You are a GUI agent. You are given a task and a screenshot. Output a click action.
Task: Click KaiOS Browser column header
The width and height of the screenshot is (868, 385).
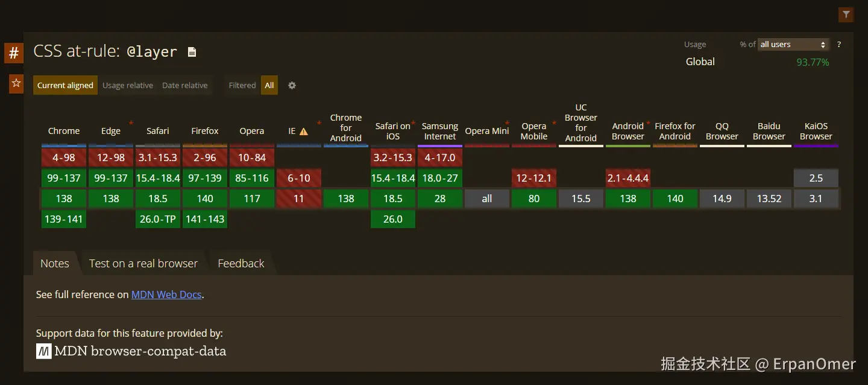click(816, 131)
